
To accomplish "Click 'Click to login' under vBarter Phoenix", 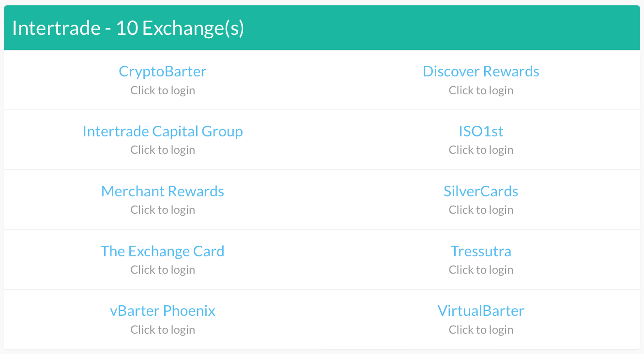I will tap(163, 330).
